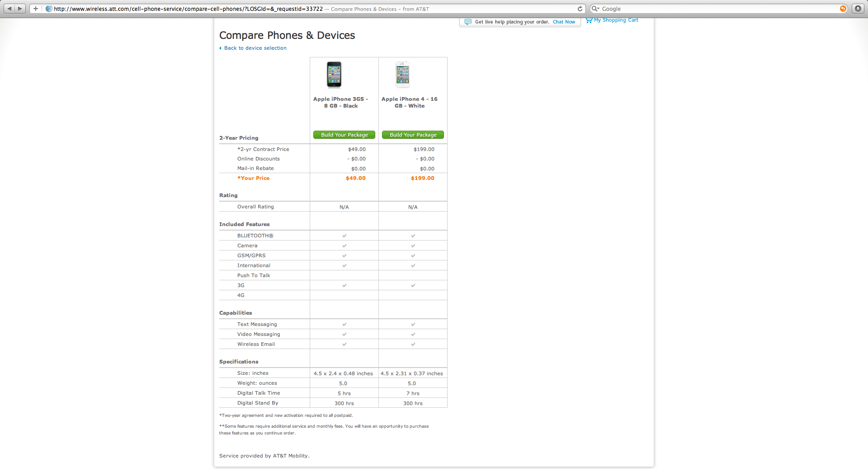Click Camera checkmark for iPhone 3GS
Viewport: 868px width, 472px height.
[344, 245]
